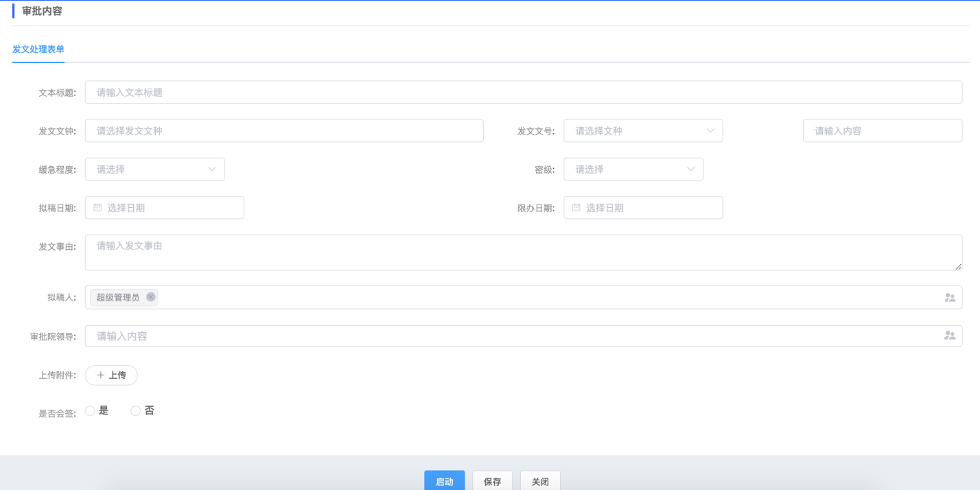Open person picker icon in 拟稿人 field

tap(950, 297)
